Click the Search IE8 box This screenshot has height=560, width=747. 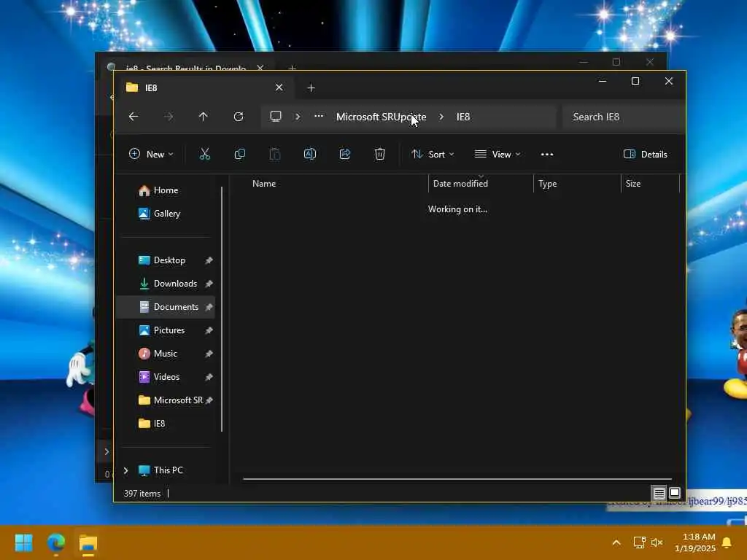pos(623,117)
